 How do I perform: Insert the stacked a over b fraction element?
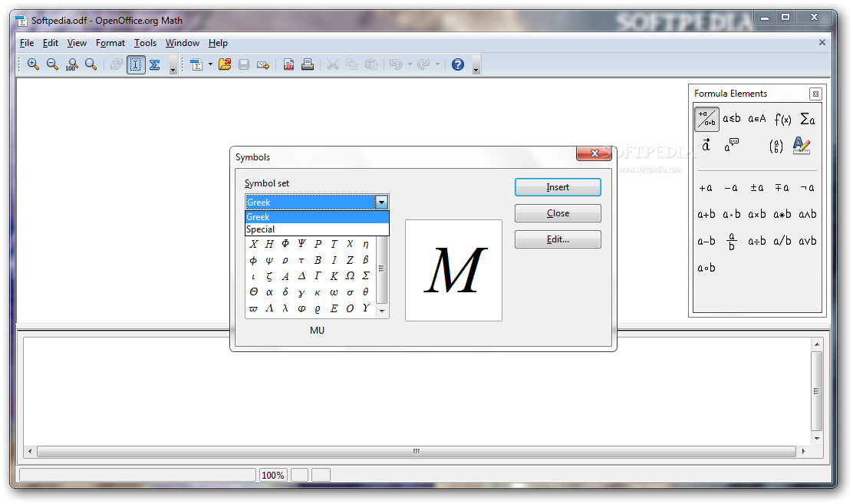click(x=731, y=241)
